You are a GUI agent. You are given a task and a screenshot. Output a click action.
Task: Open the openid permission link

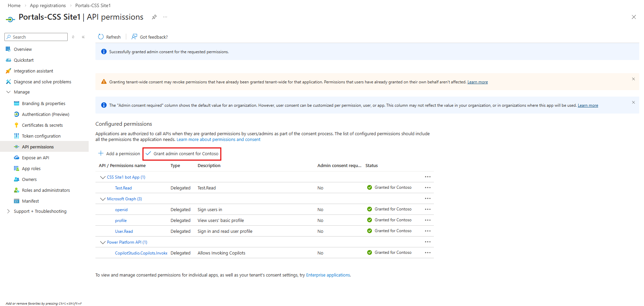pyautogui.click(x=121, y=210)
